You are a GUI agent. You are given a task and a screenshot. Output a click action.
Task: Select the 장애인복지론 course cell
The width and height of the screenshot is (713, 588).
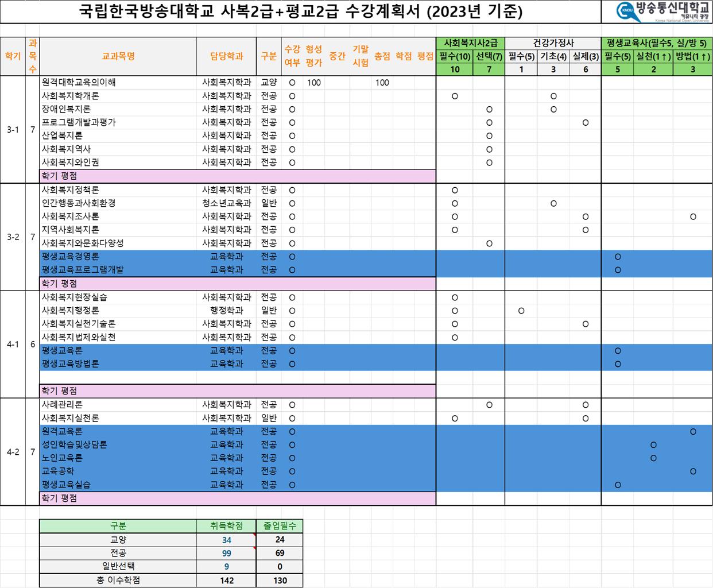pos(118,109)
